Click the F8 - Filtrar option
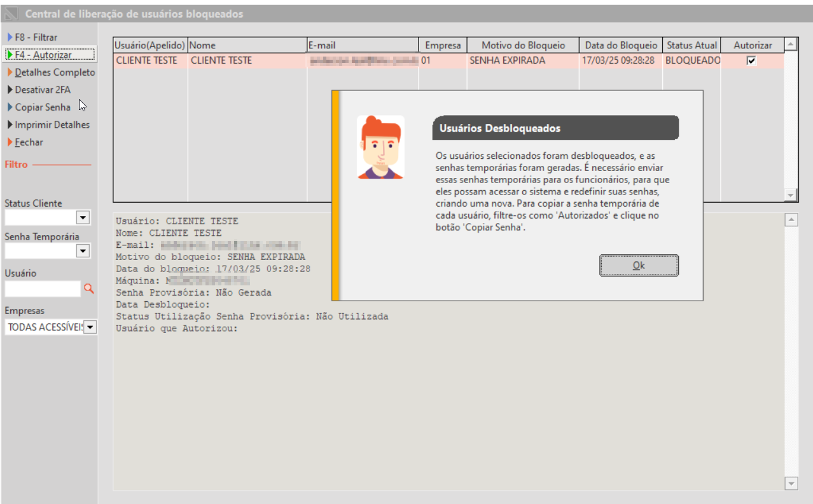Screen dimensions: 813x504 click(x=32, y=37)
